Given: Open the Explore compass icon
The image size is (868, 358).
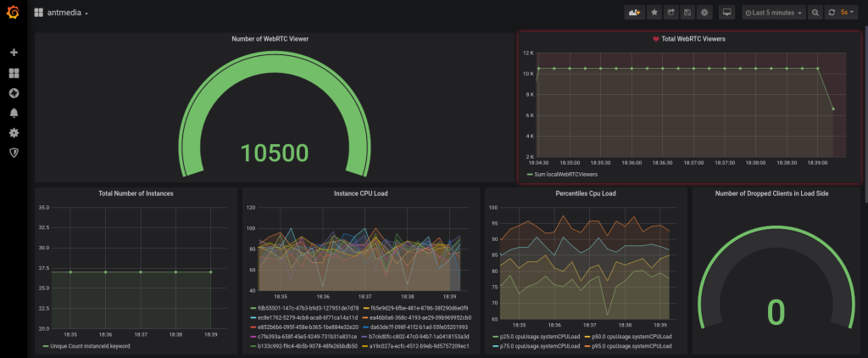Looking at the screenshot, I should [x=14, y=93].
